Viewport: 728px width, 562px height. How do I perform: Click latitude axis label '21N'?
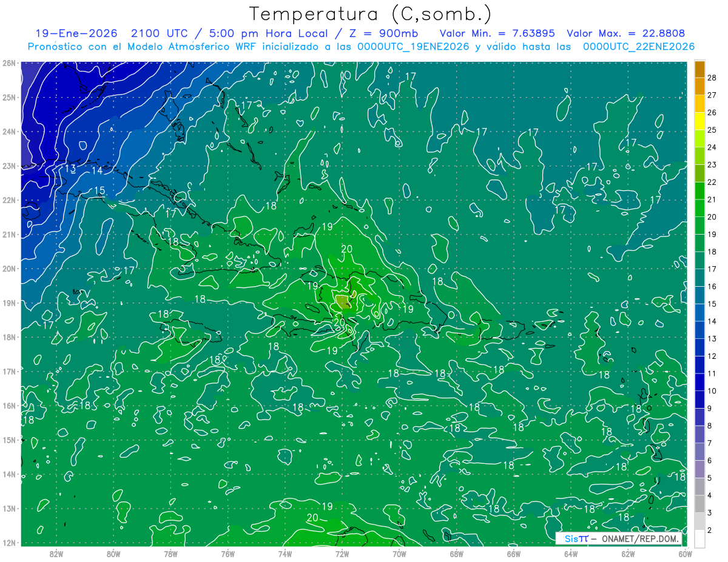coord(9,235)
